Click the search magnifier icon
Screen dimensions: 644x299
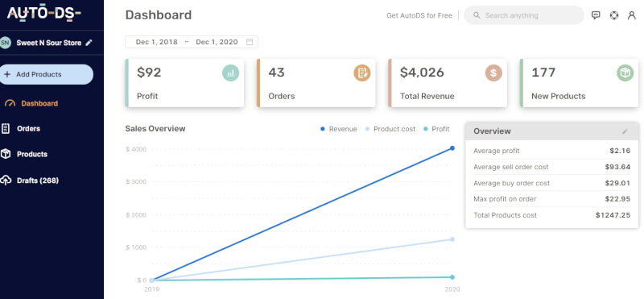(x=477, y=15)
